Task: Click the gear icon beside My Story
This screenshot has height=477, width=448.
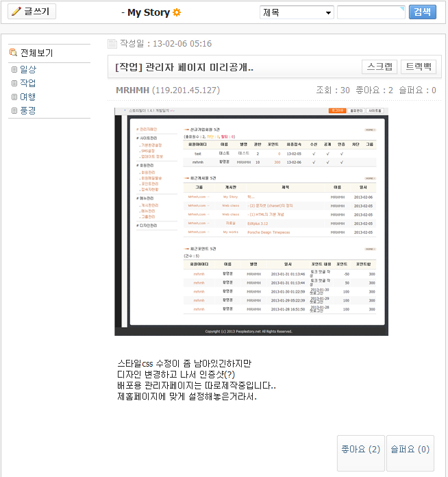Action: 177,12
